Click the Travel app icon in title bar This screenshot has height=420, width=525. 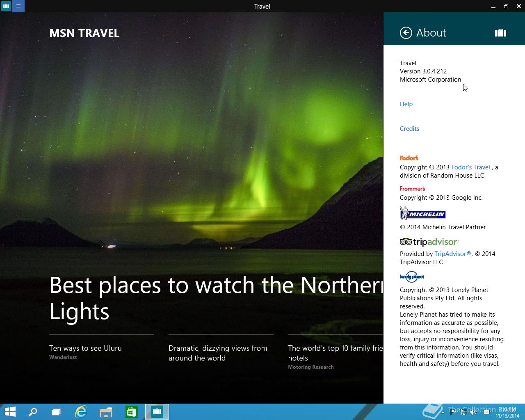click(x=6, y=6)
